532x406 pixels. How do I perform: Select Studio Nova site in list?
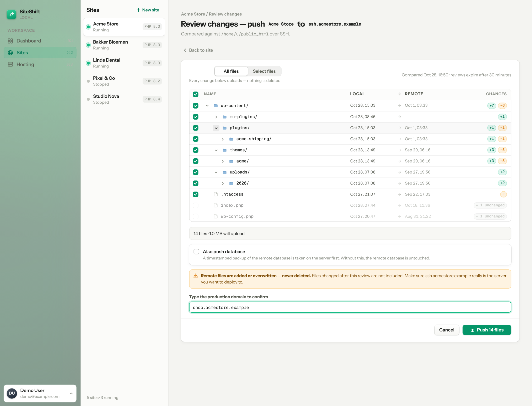tap(124, 99)
